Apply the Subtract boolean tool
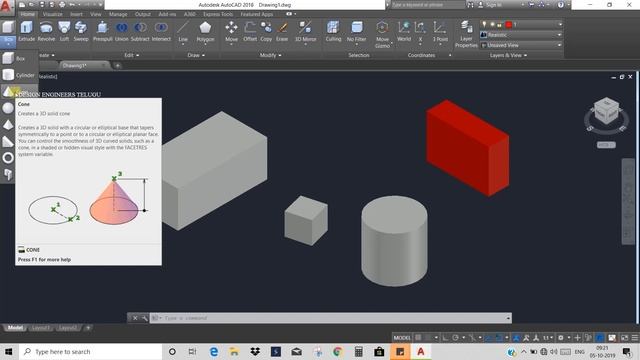The height and width of the screenshot is (360, 640). (x=140, y=31)
